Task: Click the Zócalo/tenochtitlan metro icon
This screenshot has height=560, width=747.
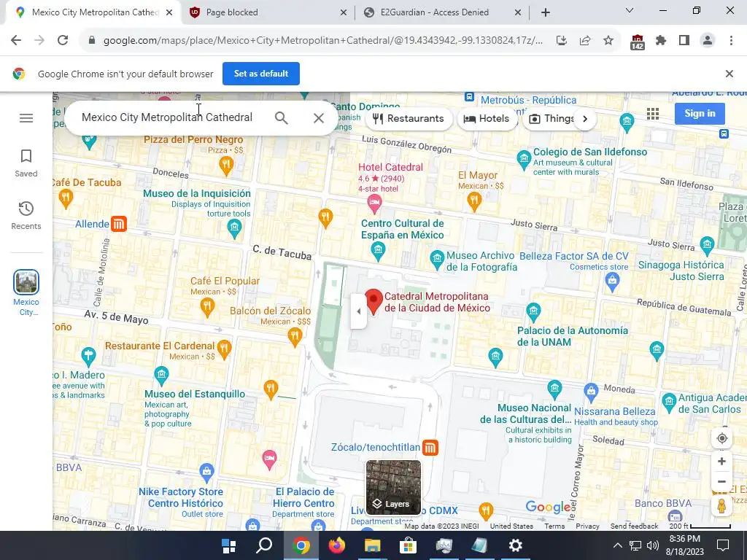Action: (x=430, y=447)
